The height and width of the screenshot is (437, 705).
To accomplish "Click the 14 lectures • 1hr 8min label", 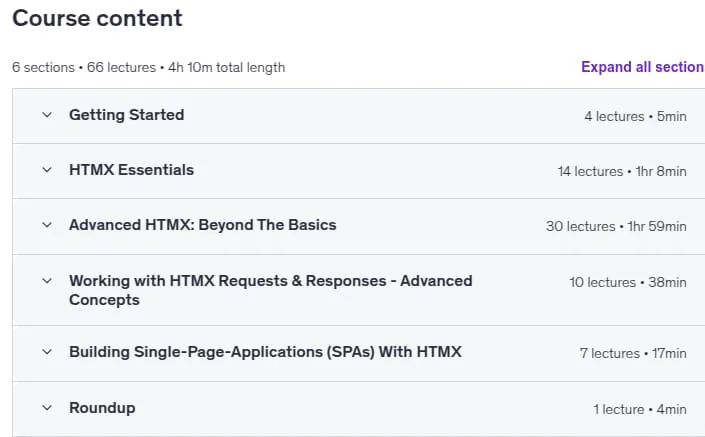I will coord(622,171).
